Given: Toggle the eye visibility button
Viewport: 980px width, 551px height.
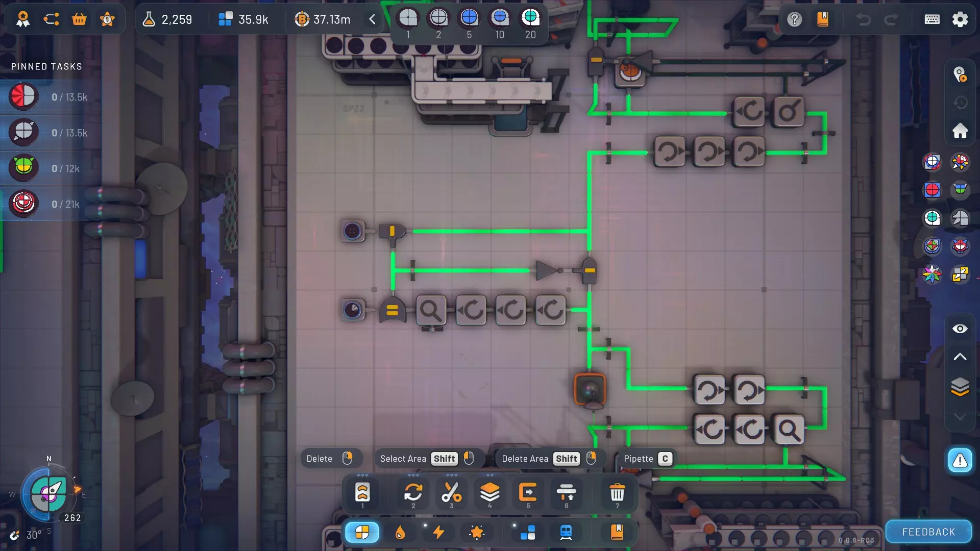Looking at the screenshot, I should 960,329.
